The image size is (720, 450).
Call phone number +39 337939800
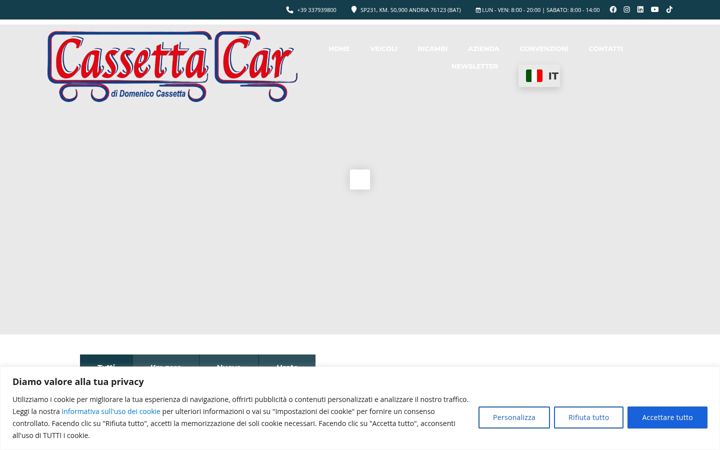[x=316, y=10]
